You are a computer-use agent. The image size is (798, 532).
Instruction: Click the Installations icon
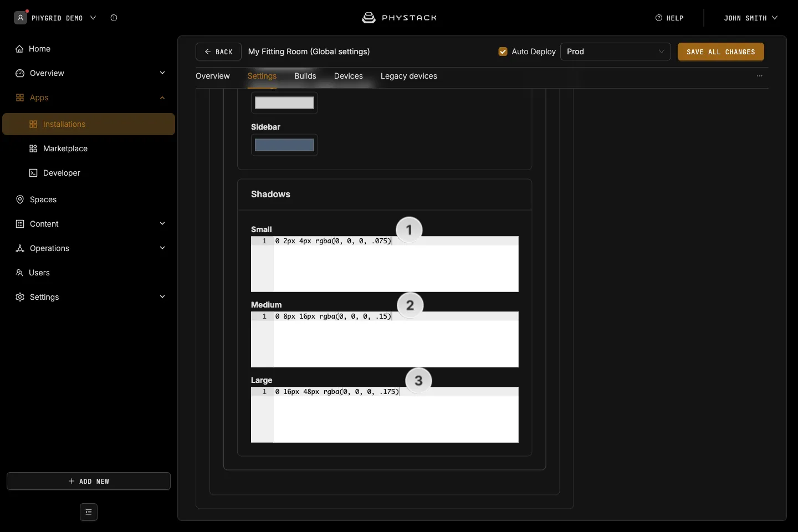pos(33,124)
